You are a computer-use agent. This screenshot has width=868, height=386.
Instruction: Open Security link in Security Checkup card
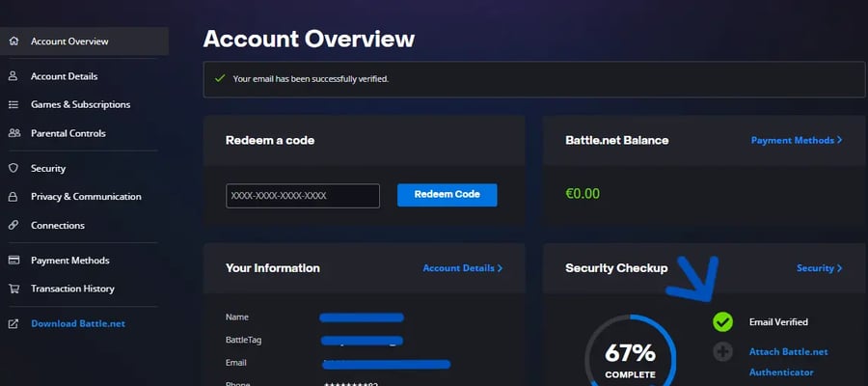819,268
